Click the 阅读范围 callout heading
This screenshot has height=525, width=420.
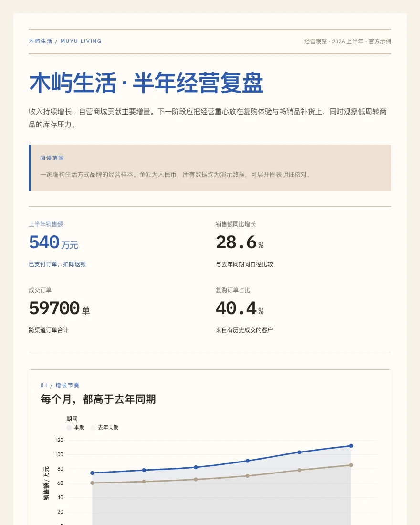tap(52, 158)
